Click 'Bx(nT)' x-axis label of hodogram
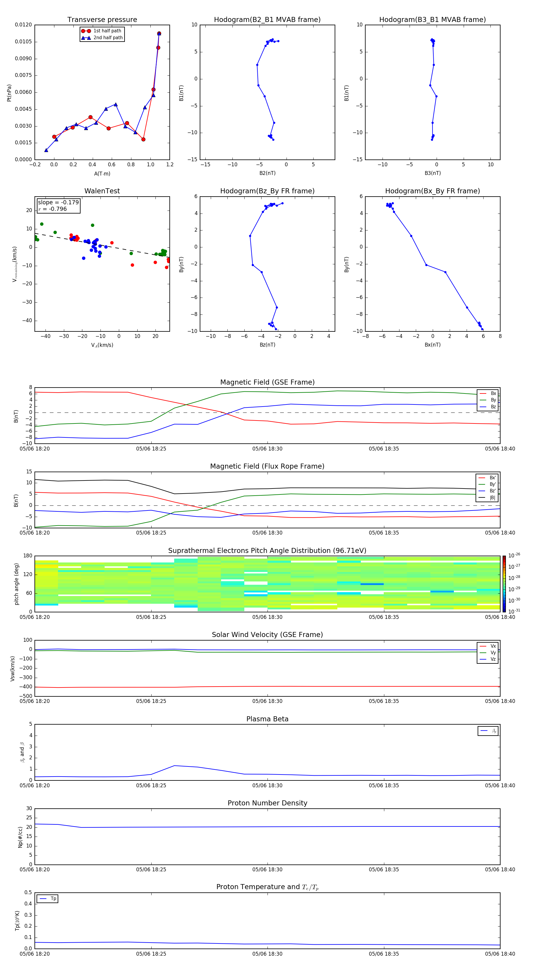The height and width of the screenshot is (980, 535). tap(432, 345)
